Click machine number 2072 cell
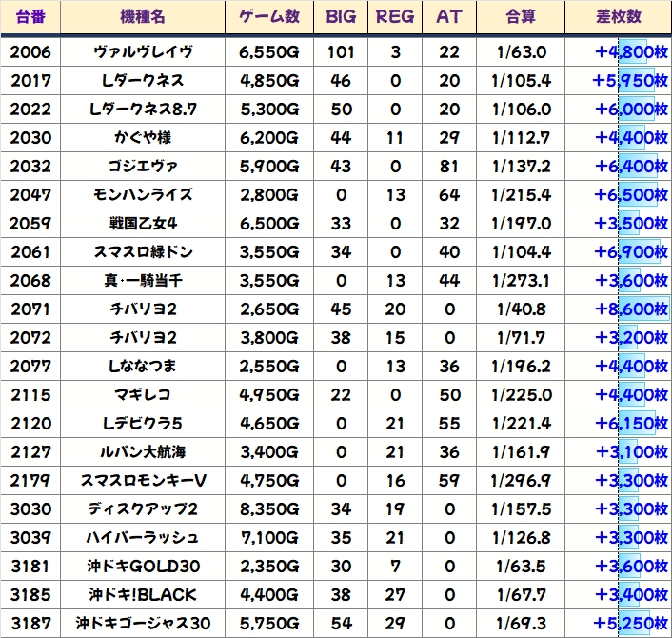Screen dimensions: 672x638 (x=30, y=338)
